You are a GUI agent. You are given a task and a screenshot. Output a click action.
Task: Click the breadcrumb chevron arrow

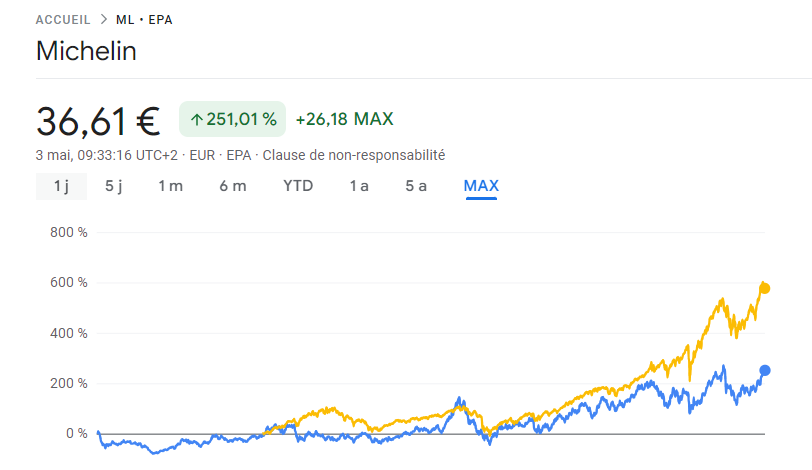tap(104, 20)
